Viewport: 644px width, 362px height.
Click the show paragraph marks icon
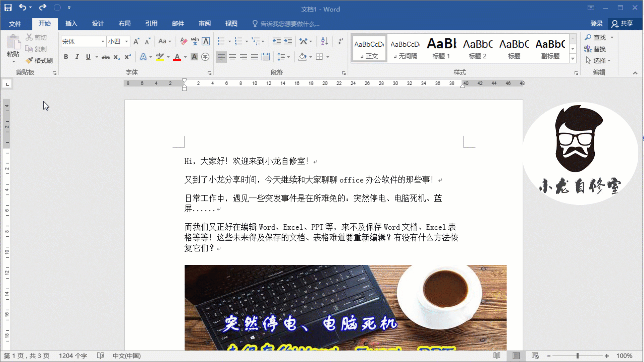[x=340, y=41]
